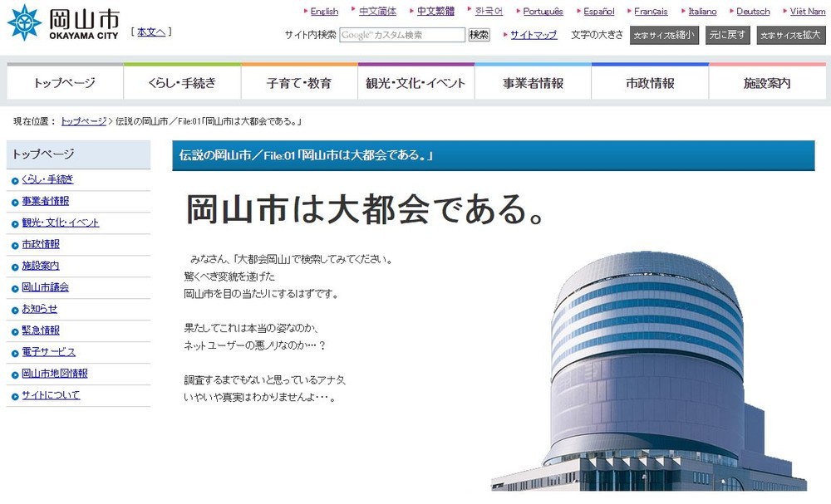Select the Việt Nam language option

pyautogui.click(x=804, y=11)
